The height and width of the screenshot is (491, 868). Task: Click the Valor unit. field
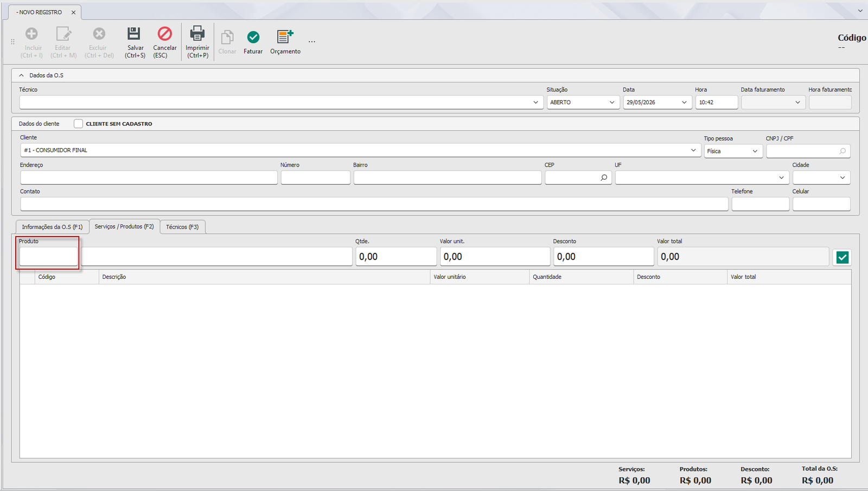click(x=495, y=257)
